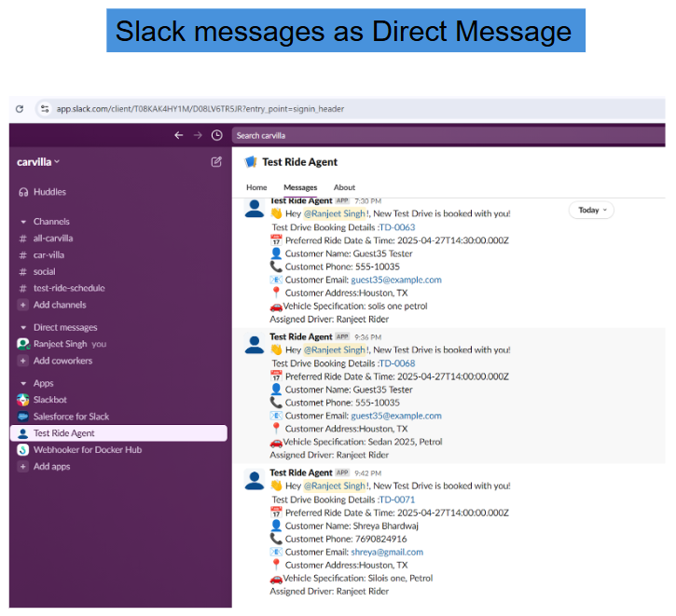The height and width of the screenshot is (616, 676).
Task: Open the Today date jump dropdown
Action: click(591, 211)
